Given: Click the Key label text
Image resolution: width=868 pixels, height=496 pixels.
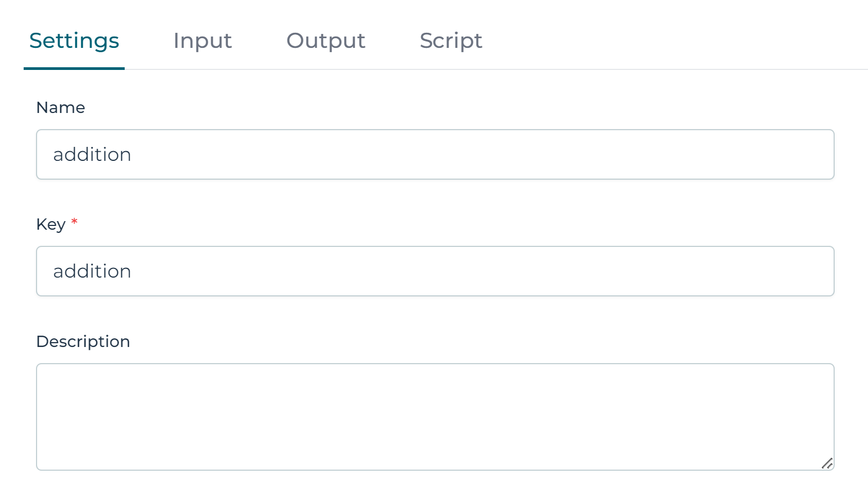Looking at the screenshot, I should click(x=51, y=224).
